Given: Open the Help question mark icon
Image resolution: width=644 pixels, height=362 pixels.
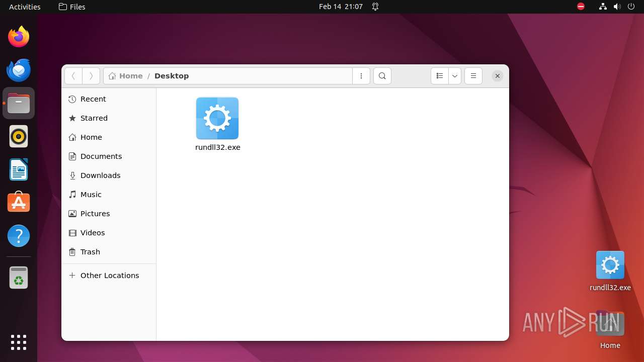Looking at the screenshot, I should (19, 236).
